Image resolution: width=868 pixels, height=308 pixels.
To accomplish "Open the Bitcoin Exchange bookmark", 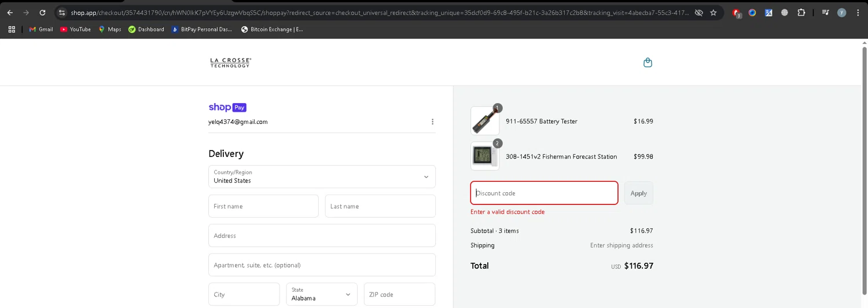I will point(272,29).
